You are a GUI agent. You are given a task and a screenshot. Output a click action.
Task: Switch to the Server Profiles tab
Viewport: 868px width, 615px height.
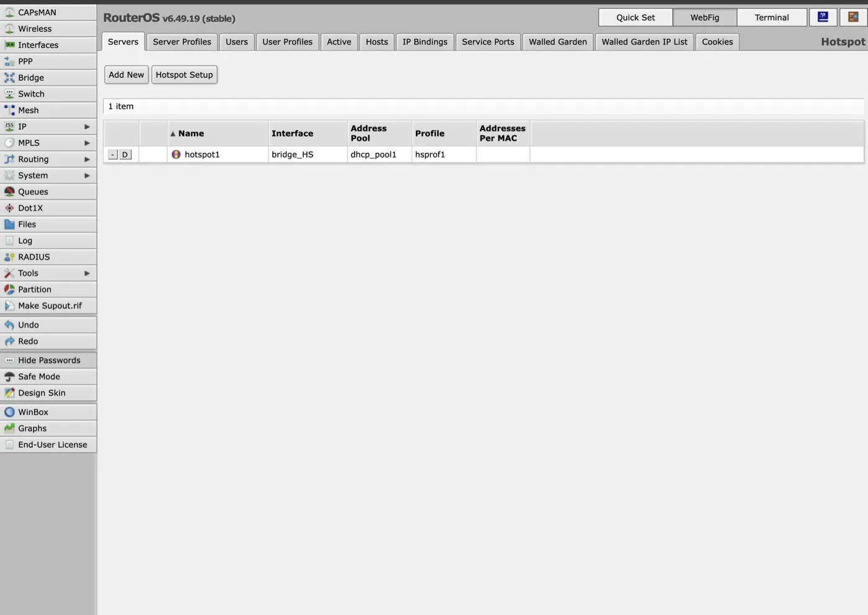pos(182,42)
